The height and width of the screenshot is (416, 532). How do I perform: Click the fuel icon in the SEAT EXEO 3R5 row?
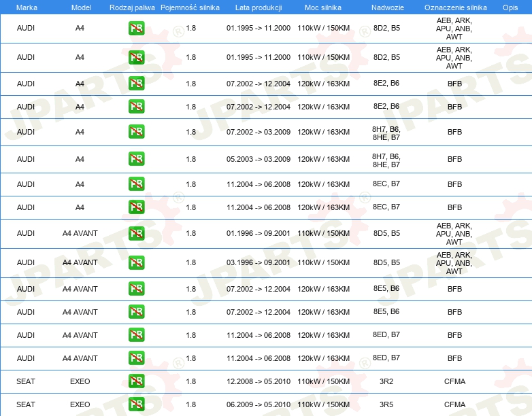pyautogui.click(x=136, y=404)
